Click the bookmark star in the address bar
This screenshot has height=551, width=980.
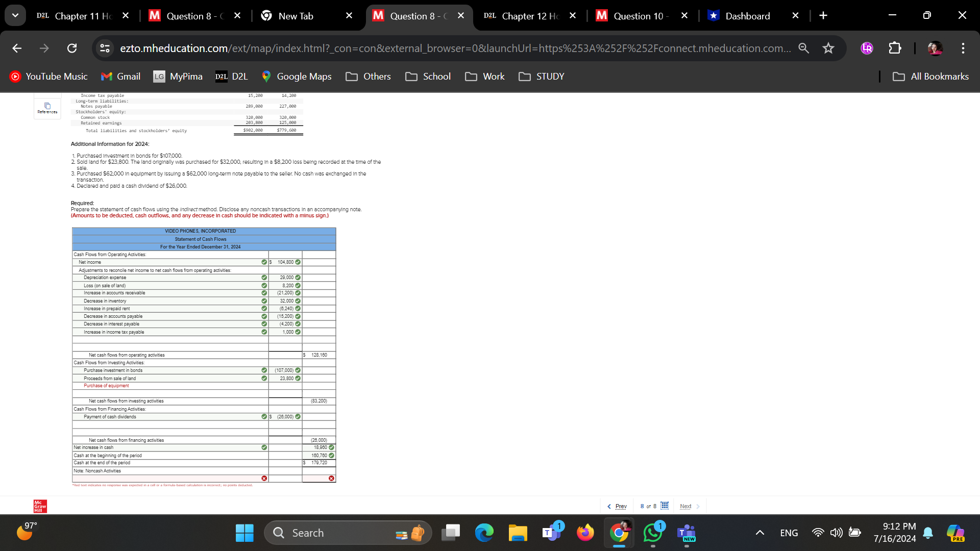[x=828, y=48]
